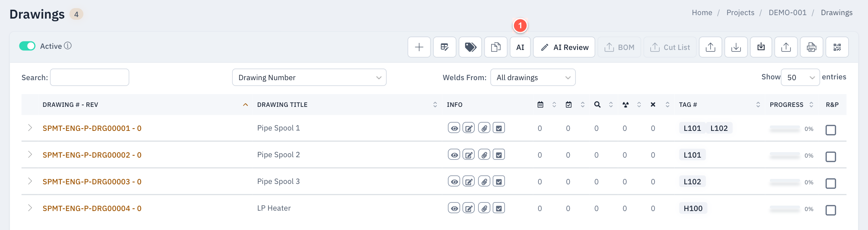The height and width of the screenshot is (230, 868).
Task: Sort by DRAWING TITLE column
Action: [x=347, y=105]
